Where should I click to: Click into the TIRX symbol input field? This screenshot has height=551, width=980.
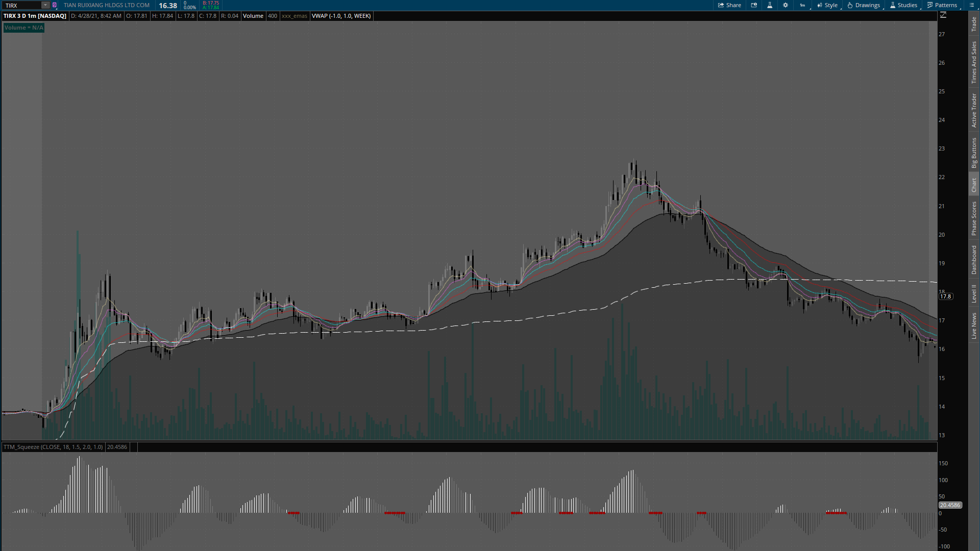click(21, 5)
